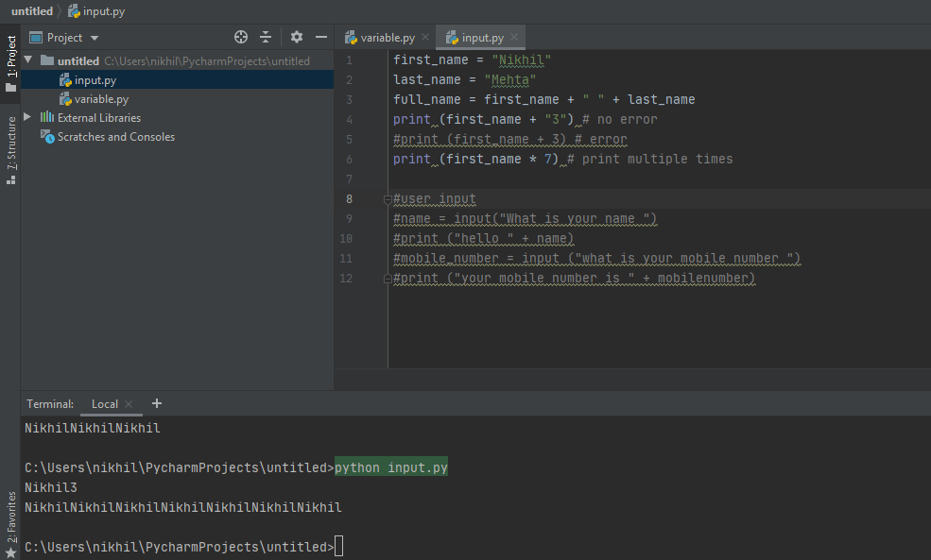Viewport: 931px width, 560px height.
Task: Click commented mobile_number input line
Action: coord(596,258)
